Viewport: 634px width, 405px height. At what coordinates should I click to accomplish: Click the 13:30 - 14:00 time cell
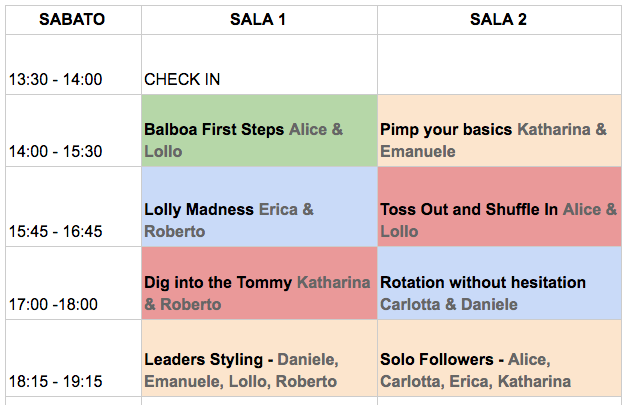coord(74,65)
